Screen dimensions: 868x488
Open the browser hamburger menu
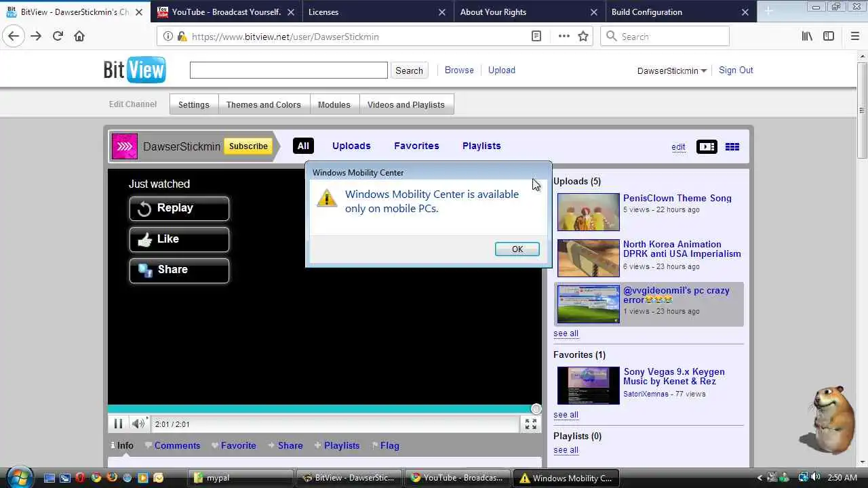point(854,37)
